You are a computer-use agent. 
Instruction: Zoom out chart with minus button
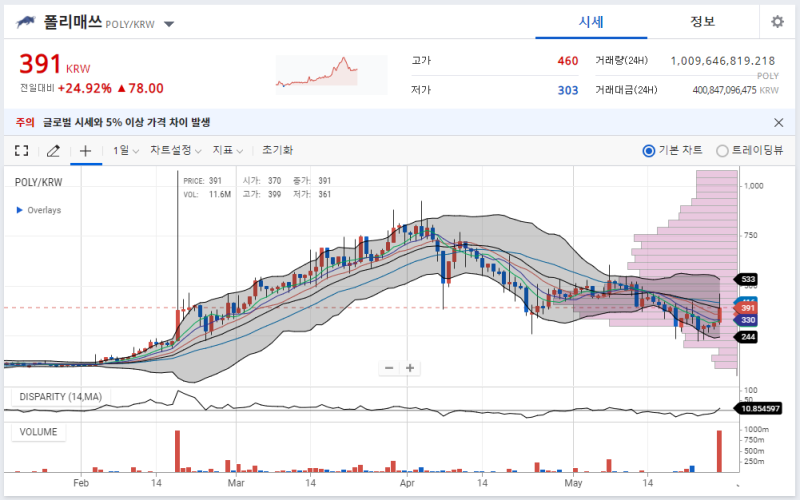(389, 368)
